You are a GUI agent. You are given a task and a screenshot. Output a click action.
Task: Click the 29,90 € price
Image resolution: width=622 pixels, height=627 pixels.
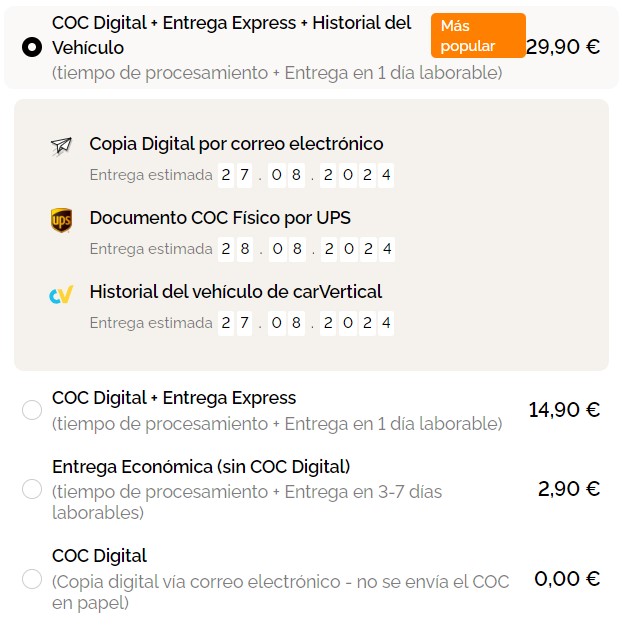coord(563,47)
